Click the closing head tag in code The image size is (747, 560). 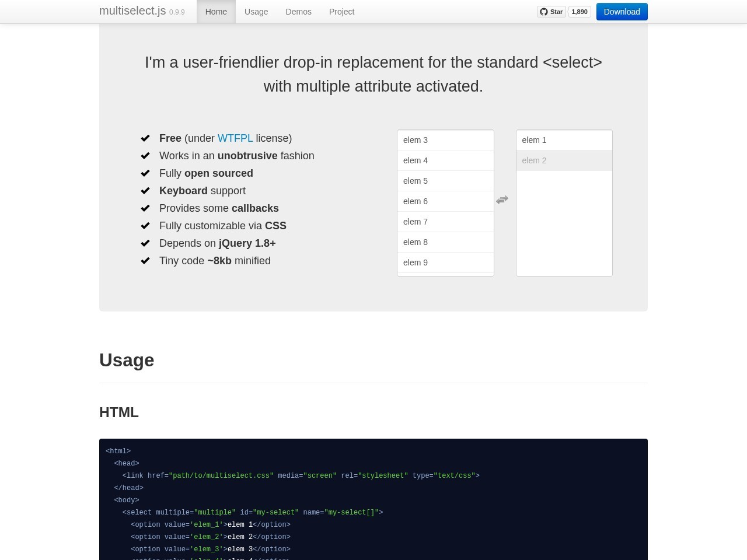(128, 488)
